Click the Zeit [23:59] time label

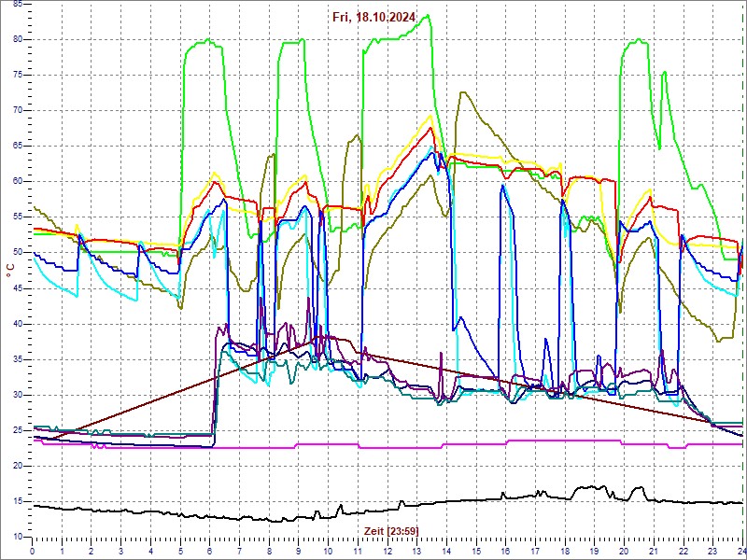[x=391, y=530]
